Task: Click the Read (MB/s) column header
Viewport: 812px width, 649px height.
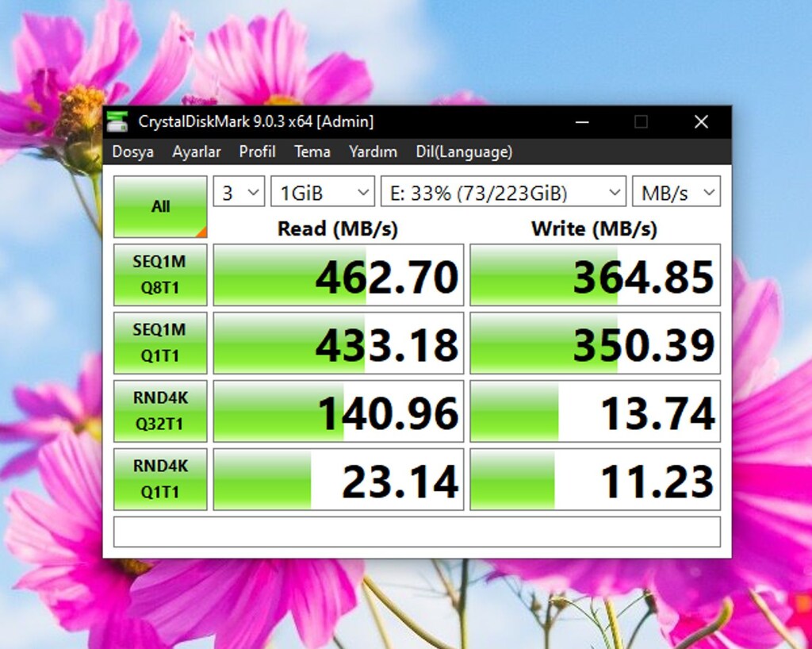Action: (338, 228)
